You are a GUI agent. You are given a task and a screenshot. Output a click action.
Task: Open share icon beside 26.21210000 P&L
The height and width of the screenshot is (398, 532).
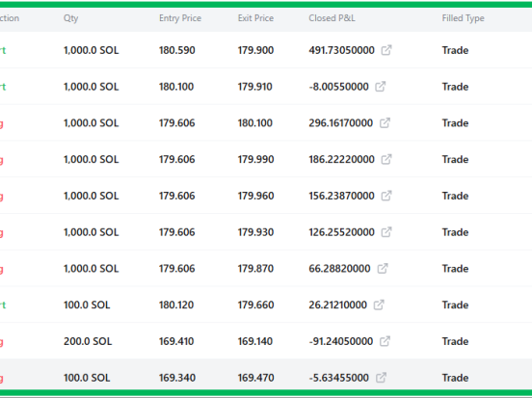(x=379, y=305)
